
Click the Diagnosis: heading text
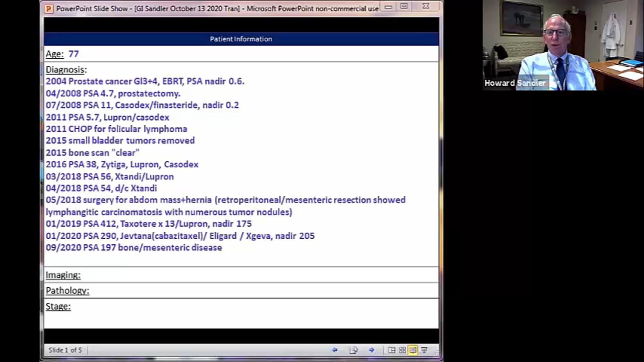(x=66, y=70)
